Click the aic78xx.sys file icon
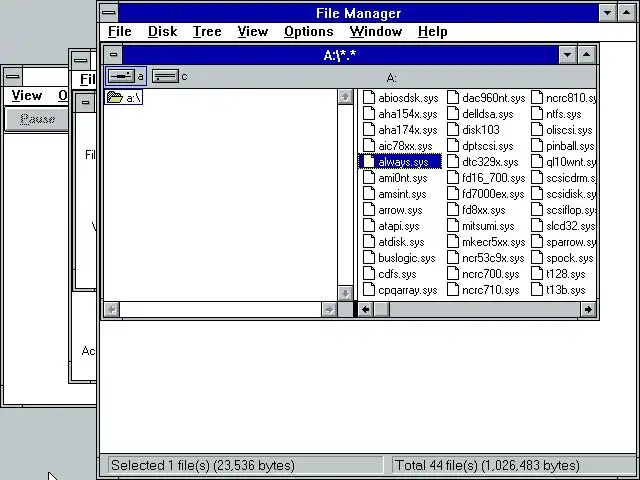The width and height of the screenshot is (640, 480). point(369,145)
